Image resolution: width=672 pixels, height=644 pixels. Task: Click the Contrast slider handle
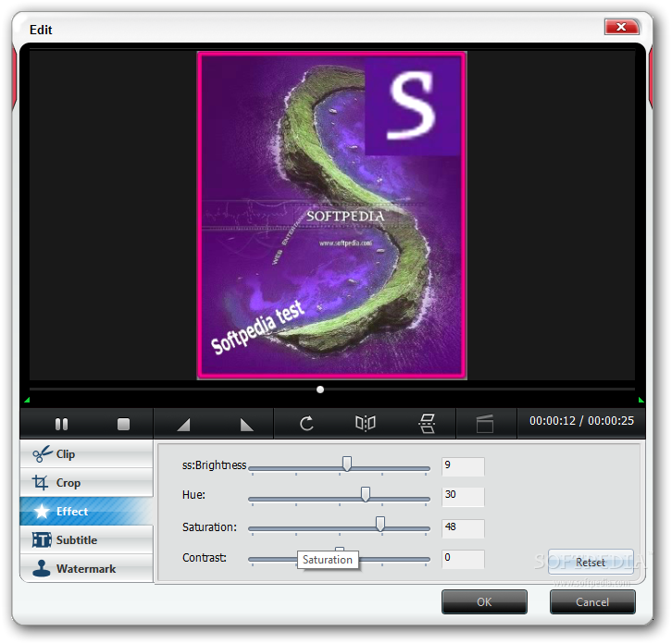click(x=340, y=550)
